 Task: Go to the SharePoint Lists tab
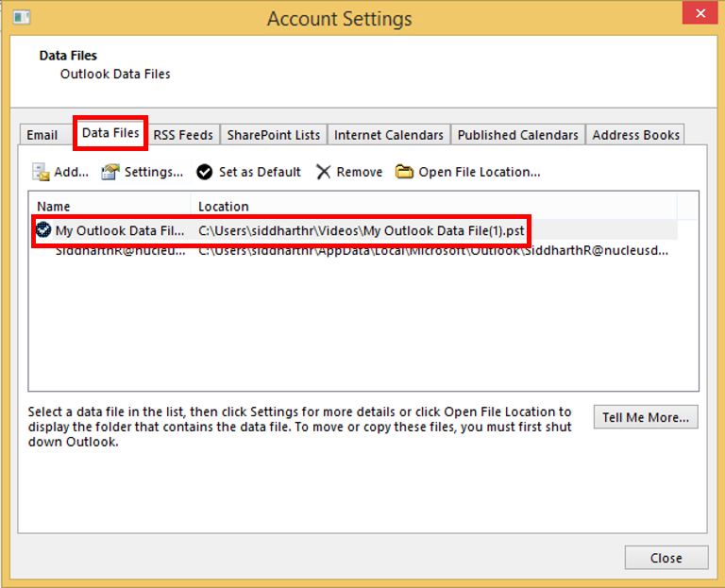tap(274, 135)
